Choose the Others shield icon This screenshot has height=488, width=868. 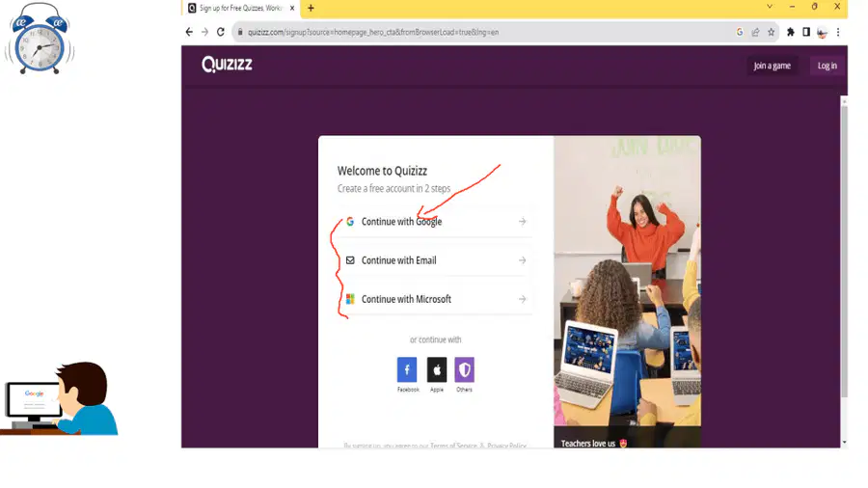465,369
